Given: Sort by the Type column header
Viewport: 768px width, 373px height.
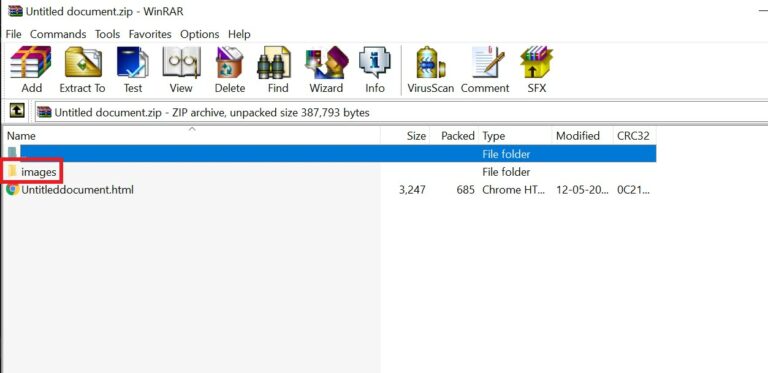Looking at the screenshot, I should 515,136.
